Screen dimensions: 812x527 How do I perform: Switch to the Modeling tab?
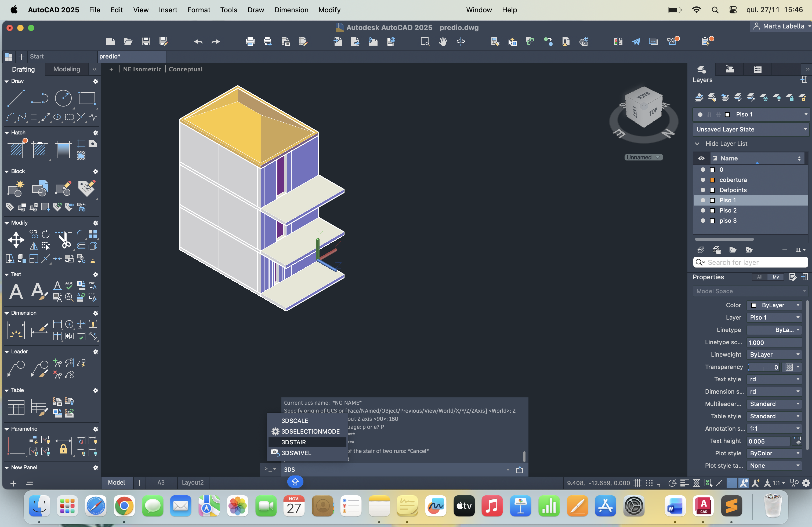click(67, 69)
